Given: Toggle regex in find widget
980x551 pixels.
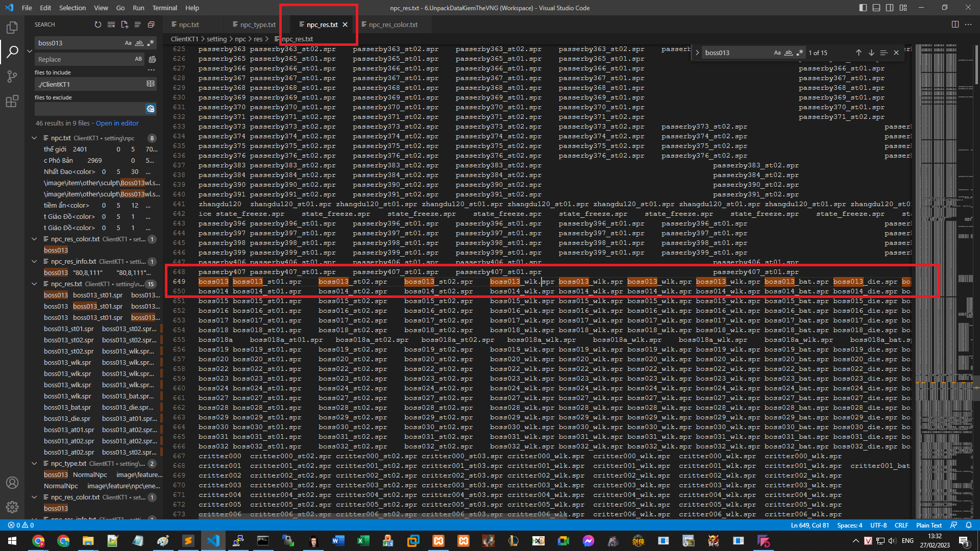Looking at the screenshot, I should (800, 53).
